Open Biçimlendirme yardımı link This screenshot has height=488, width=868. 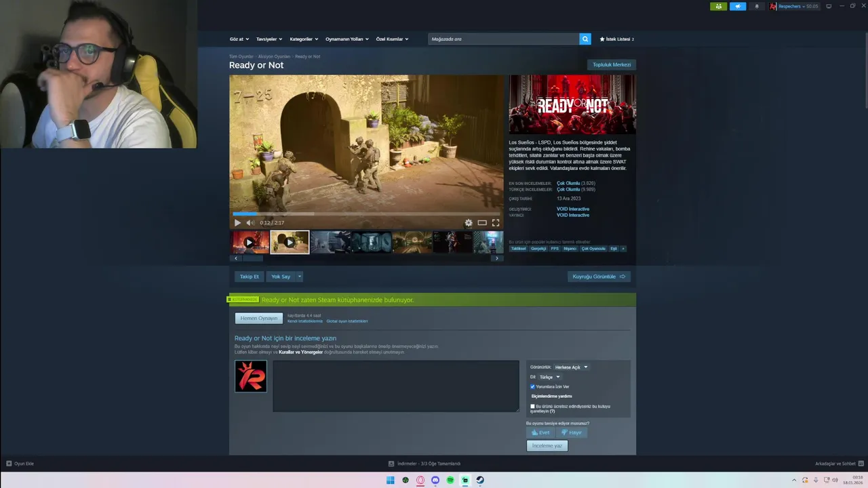coord(551,396)
